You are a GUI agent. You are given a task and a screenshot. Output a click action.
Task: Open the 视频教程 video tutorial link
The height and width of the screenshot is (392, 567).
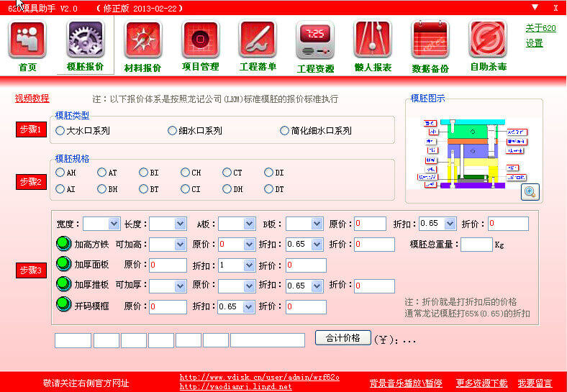click(32, 99)
